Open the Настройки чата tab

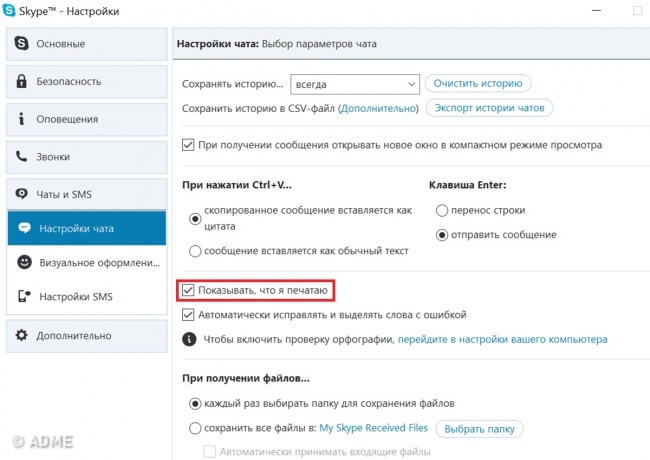(x=83, y=229)
